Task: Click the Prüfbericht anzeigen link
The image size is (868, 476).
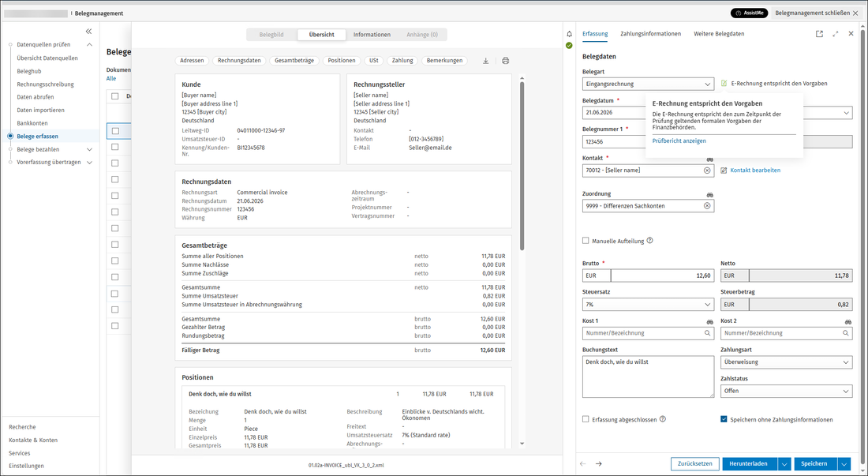Action: 679,141
